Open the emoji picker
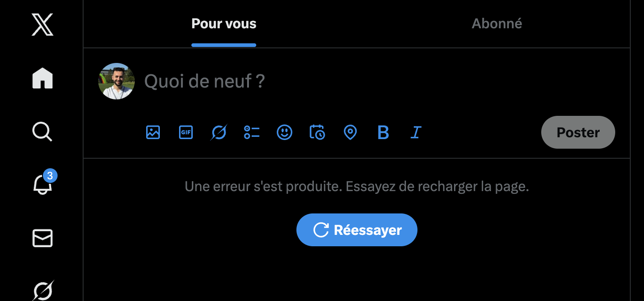Screen dimensions: 644x301 pos(285,132)
